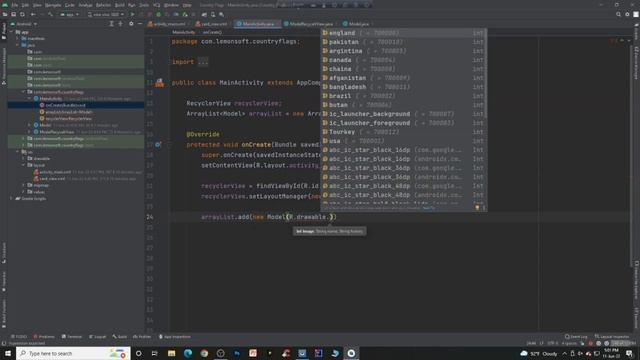Click the Make Project hammer icon
Screen dimensions: 640x360
[x=51, y=14]
